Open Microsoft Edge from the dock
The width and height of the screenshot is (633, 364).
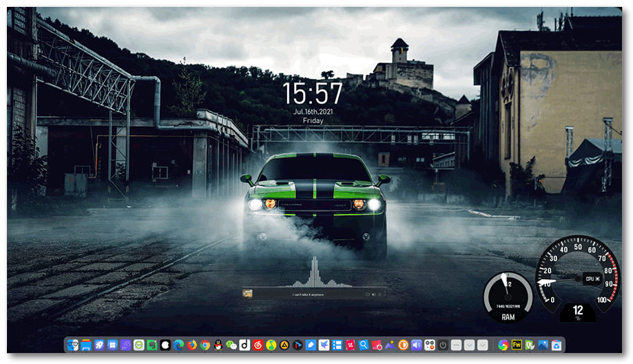tap(178, 345)
